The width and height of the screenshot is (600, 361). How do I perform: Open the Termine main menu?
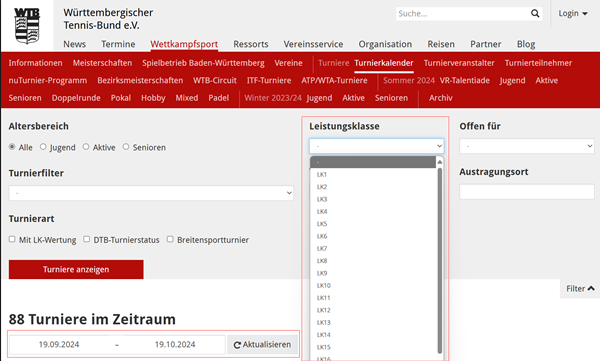tap(118, 44)
